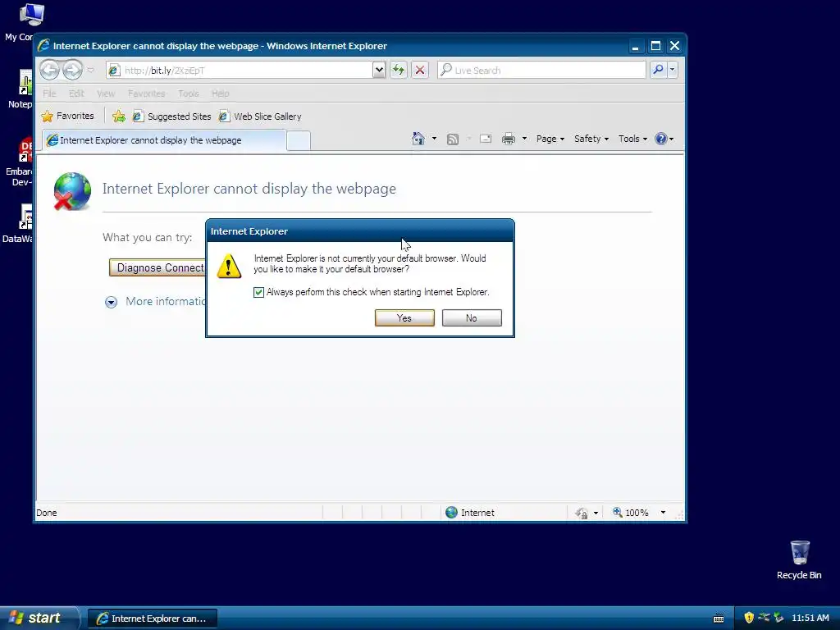Screen dimensions: 840x630
Task: Open the Safety dropdown menu
Action: pos(591,139)
